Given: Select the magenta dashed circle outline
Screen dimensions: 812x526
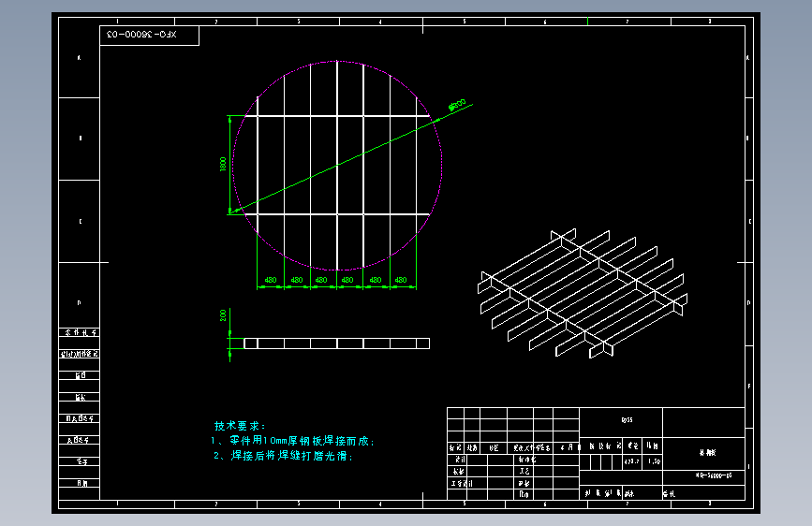Looking at the screenshot, I should point(337,166).
